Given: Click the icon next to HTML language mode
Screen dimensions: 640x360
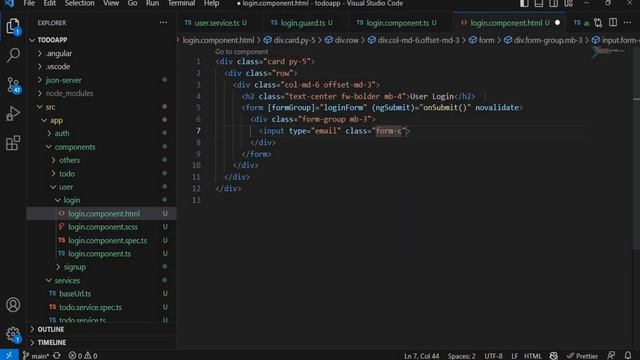Looking at the screenshot, I should pos(553,356).
